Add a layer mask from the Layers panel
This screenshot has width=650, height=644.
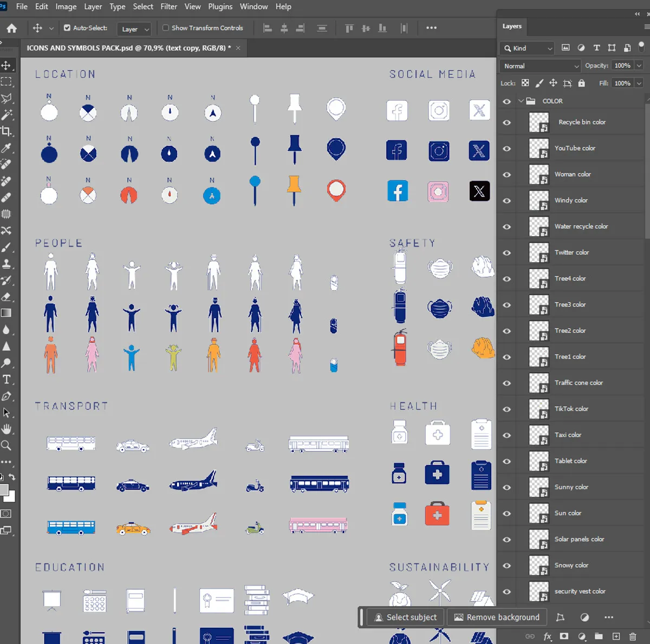coord(564,636)
